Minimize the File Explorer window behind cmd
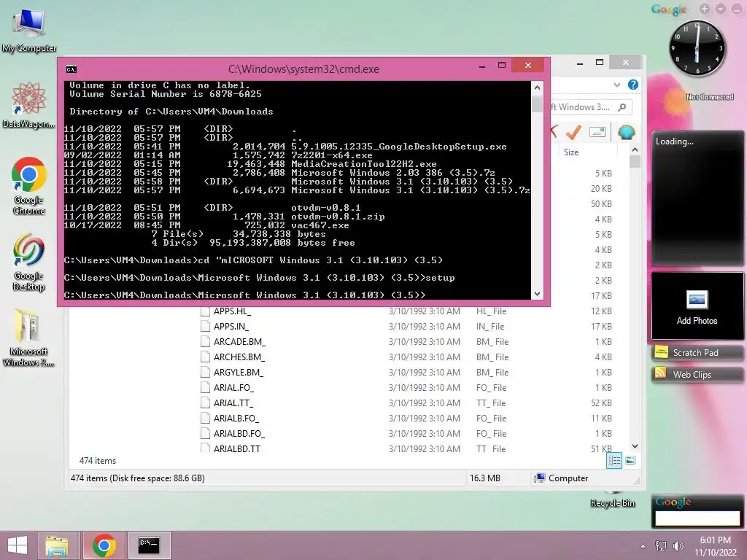747x560 pixels. 579,63
